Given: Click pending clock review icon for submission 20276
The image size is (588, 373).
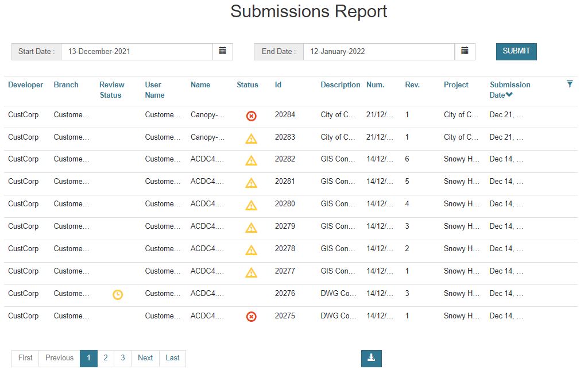Looking at the screenshot, I should coord(117,294).
